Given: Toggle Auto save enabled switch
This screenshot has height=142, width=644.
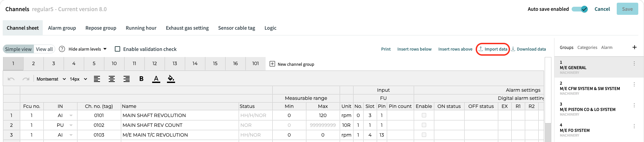Looking at the screenshot, I should click(x=580, y=9).
